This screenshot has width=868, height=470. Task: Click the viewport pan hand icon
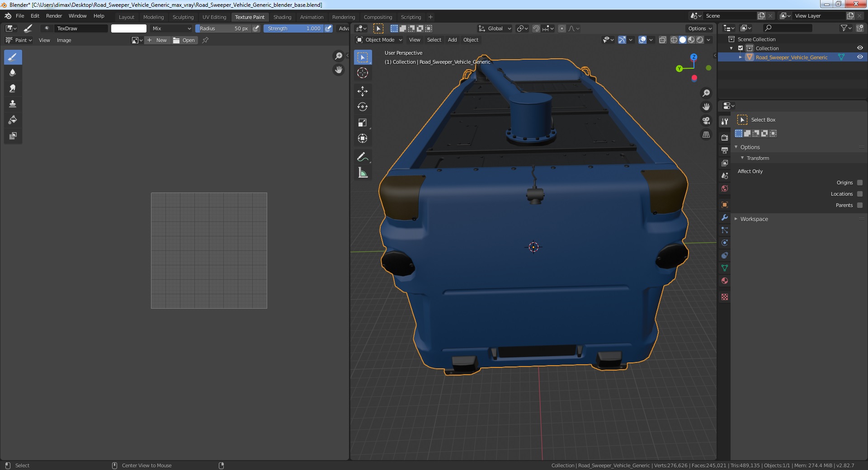706,107
